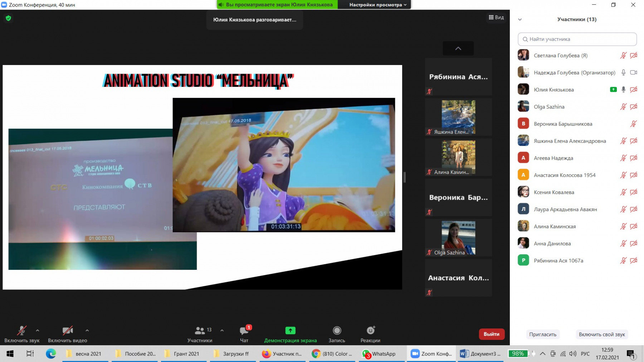Screen dimensions: 644x362
Task: Open Participants (Участники) icon in toolbar
Action: point(200,331)
